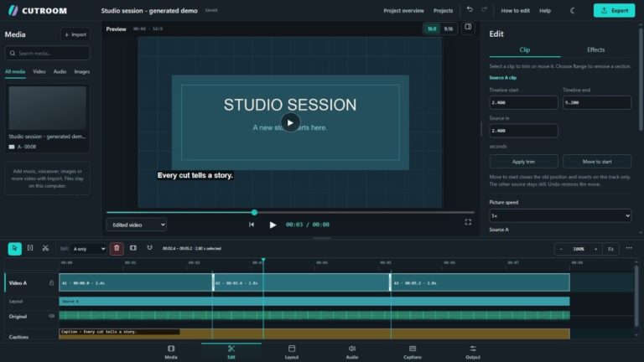Select the range bracket tool
This screenshot has height=362, width=644.
pos(30,248)
